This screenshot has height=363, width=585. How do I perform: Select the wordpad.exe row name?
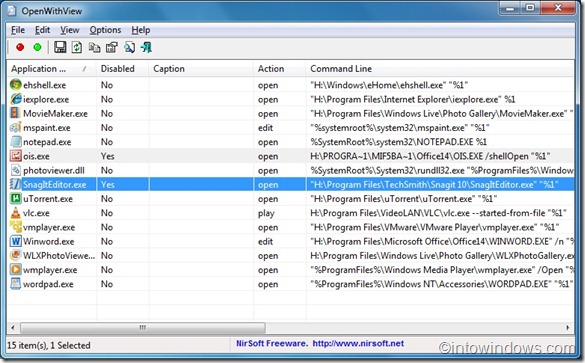point(48,284)
